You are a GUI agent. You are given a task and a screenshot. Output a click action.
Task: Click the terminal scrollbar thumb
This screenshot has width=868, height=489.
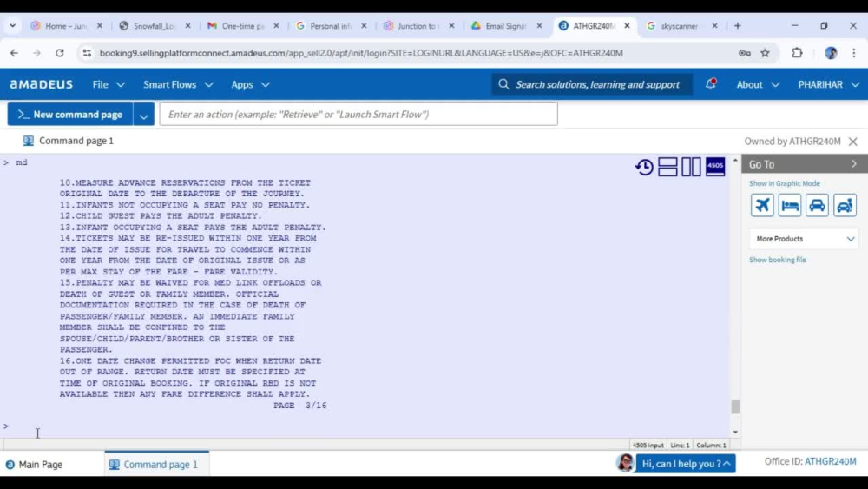click(x=735, y=406)
